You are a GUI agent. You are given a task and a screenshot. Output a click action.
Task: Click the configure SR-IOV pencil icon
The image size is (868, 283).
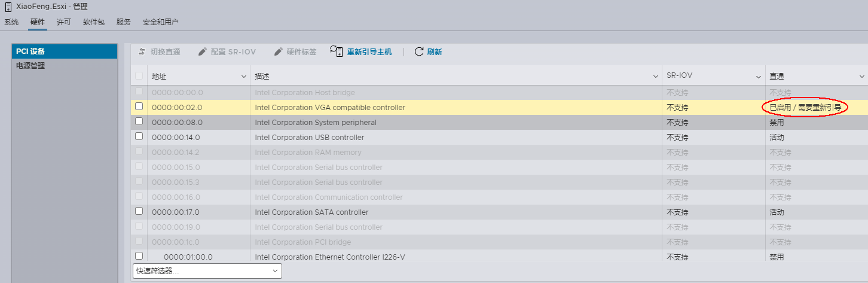coord(203,51)
